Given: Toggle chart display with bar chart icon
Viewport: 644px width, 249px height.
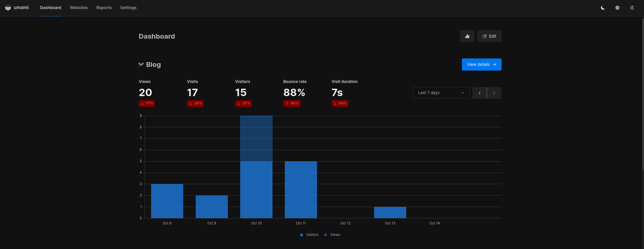Looking at the screenshot, I should (x=467, y=36).
